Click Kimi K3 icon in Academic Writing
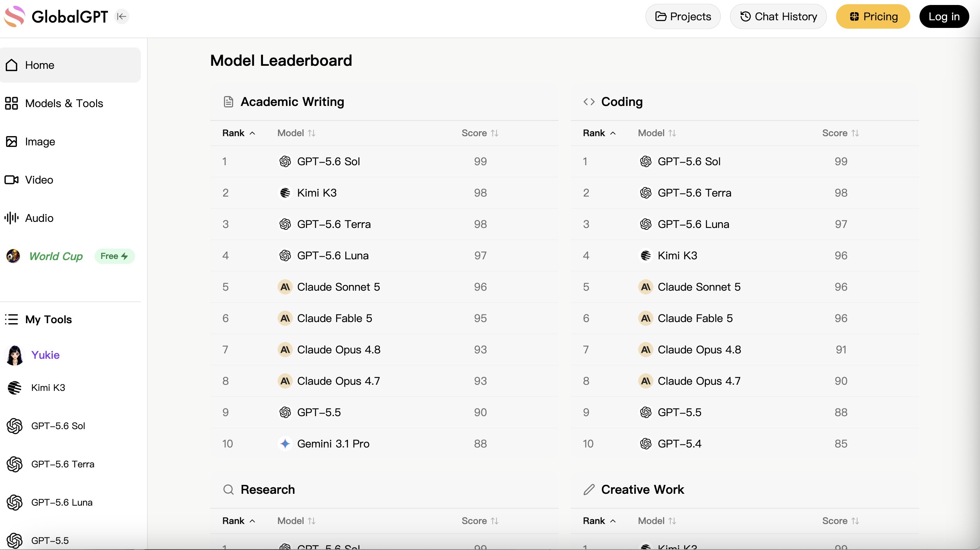Viewport: 980px width, 550px height. pyautogui.click(x=285, y=193)
